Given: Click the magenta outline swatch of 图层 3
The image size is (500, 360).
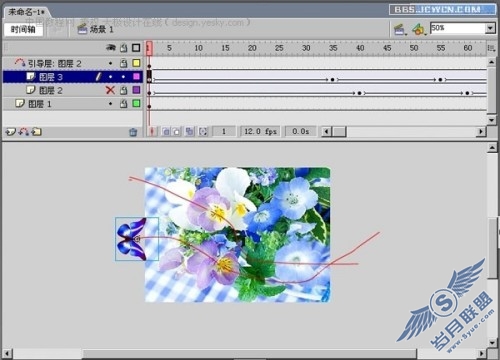Looking at the screenshot, I should [136, 77].
